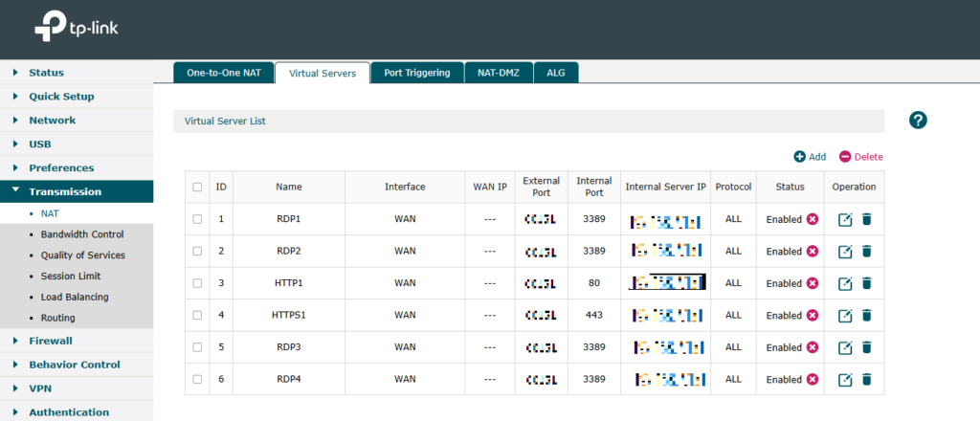This screenshot has height=421, width=980.
Task: Click the tp-link logo
Action: [x=77, y=29]
